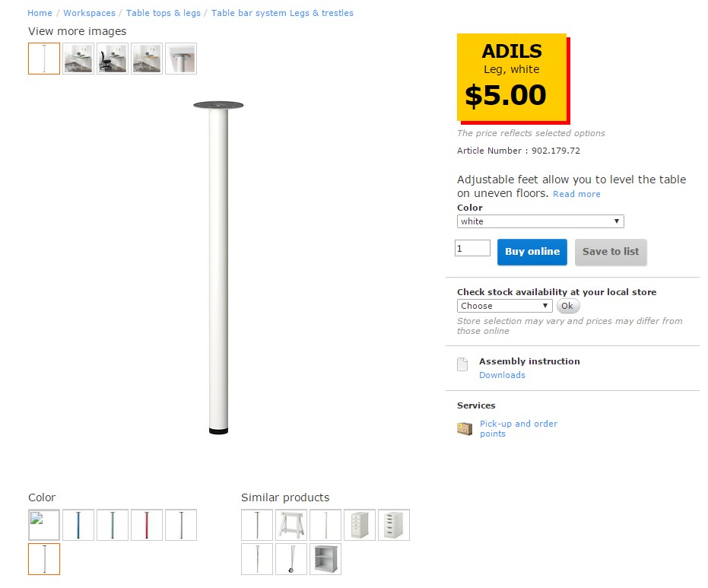Viewport: 708px width, 588px height.
Task: Select the trestle leg similar product
Action: (291, 525)
